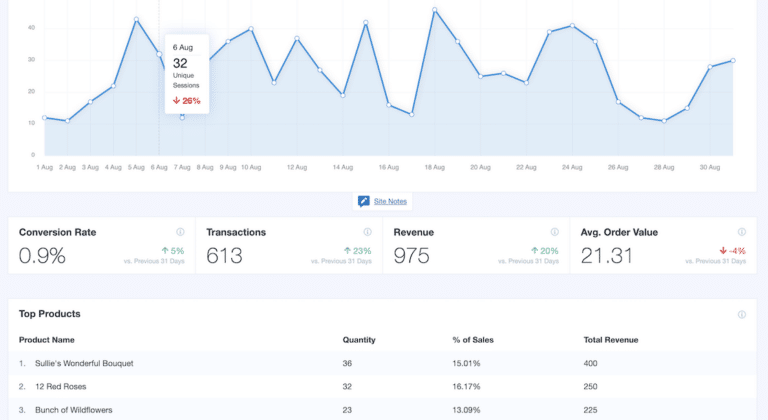Image resolution: width=768 pixels, height=420 pixels.
Task: Click the Site Notes pencil icon
Action: 363,201
